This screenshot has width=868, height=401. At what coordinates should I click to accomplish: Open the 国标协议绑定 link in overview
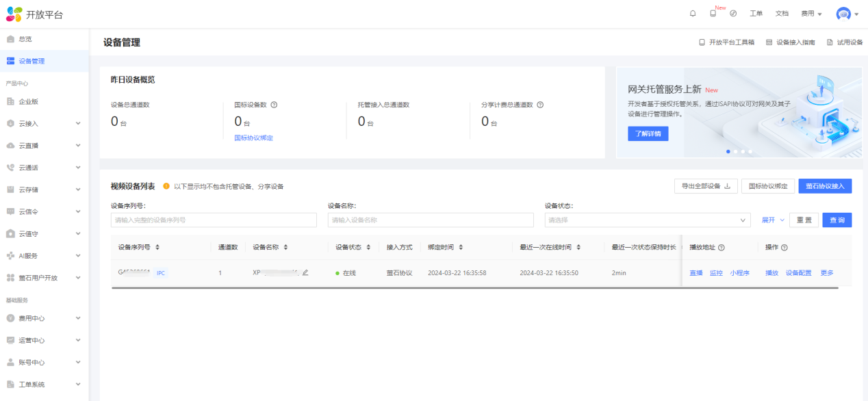tap(253, 138)
